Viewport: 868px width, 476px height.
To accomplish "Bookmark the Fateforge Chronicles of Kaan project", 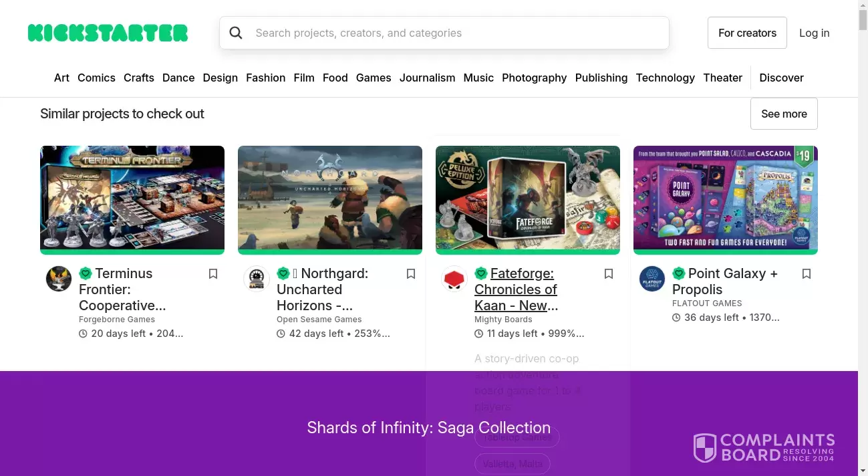I will click(x=609, y=274).
